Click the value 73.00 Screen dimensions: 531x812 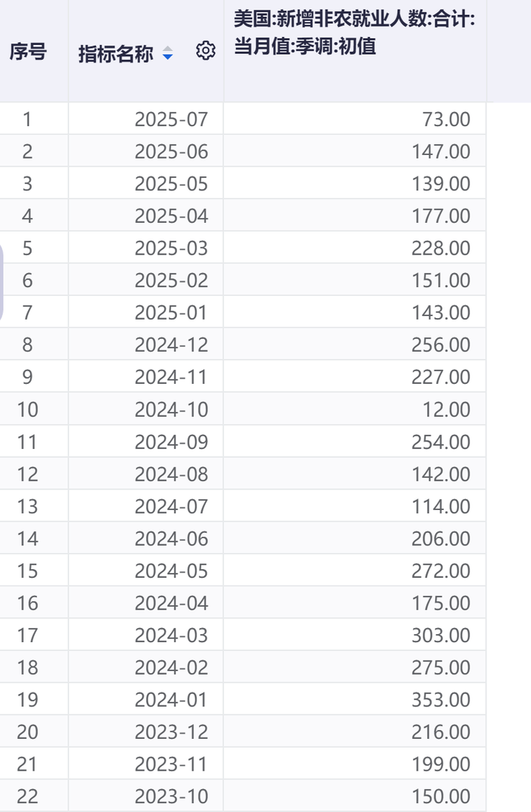tap(445, 120)
